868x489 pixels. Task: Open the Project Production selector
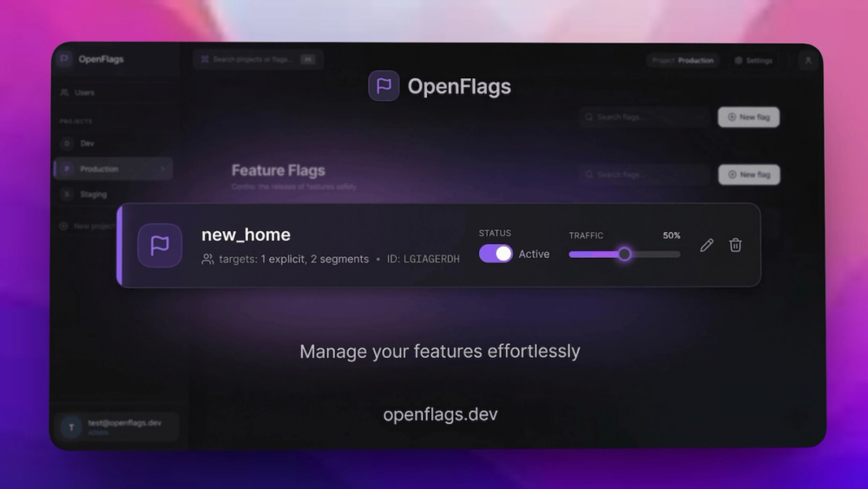click(x=682, y=60)
